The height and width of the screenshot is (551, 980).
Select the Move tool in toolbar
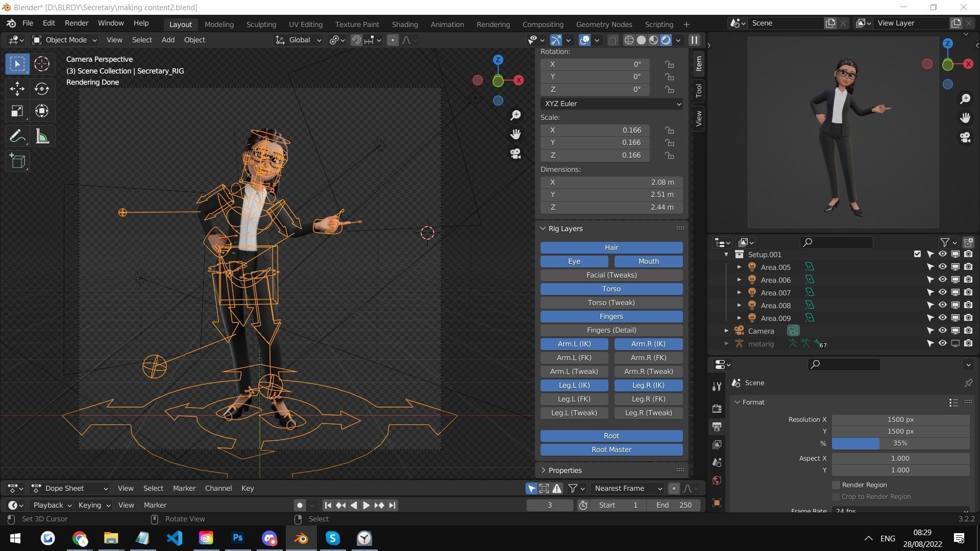coord(17,88)
